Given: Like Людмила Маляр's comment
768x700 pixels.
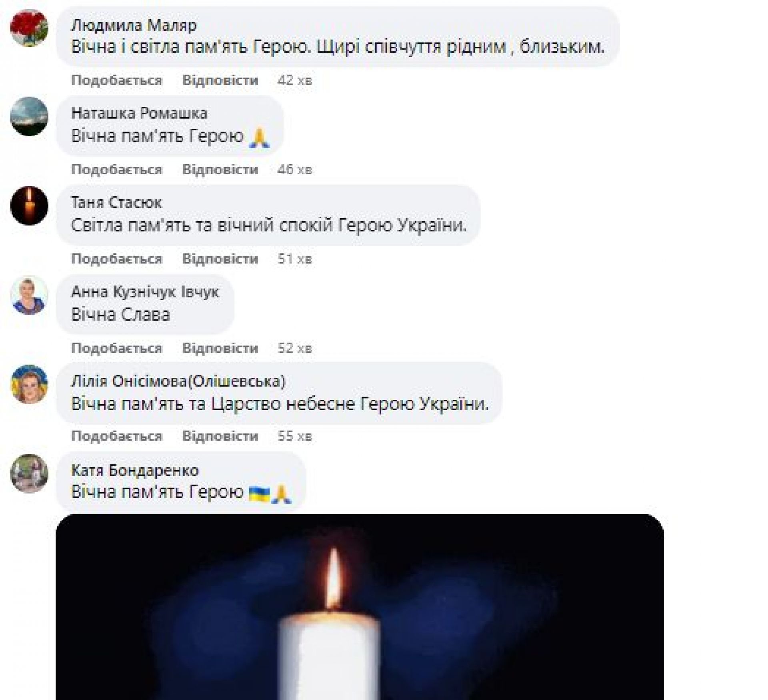Looking at the screenshot, I should click(x=116, y=80).
